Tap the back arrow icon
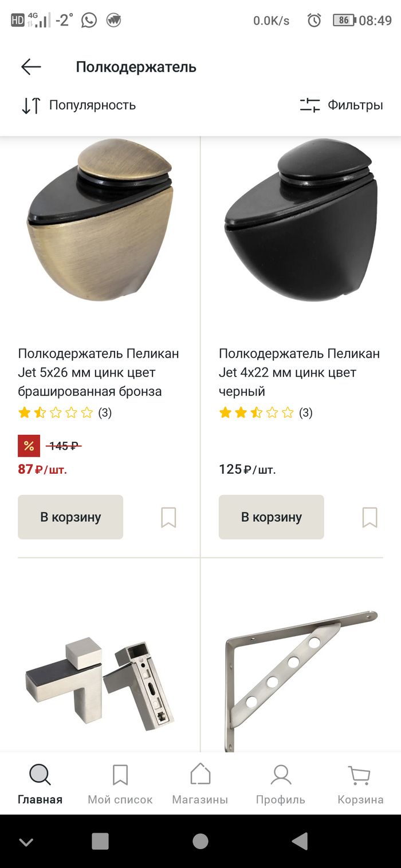 click(31, 67)
